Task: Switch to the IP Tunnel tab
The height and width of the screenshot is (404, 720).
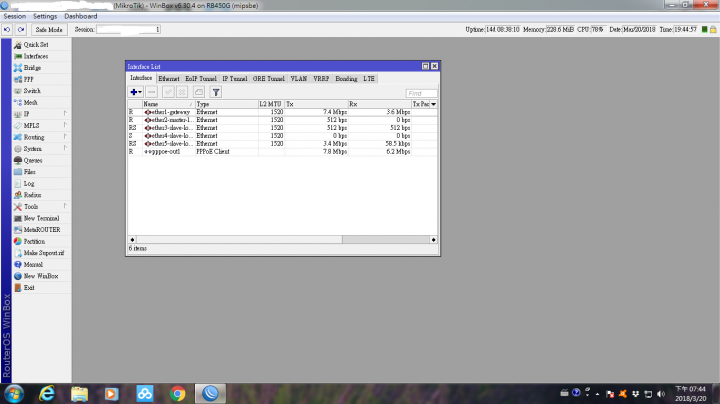Action: click(235, 79)
